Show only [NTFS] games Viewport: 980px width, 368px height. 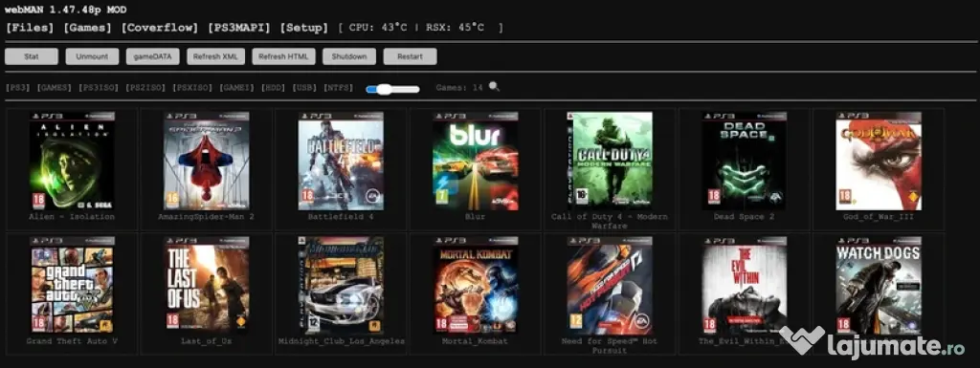(x=338, y=88)
